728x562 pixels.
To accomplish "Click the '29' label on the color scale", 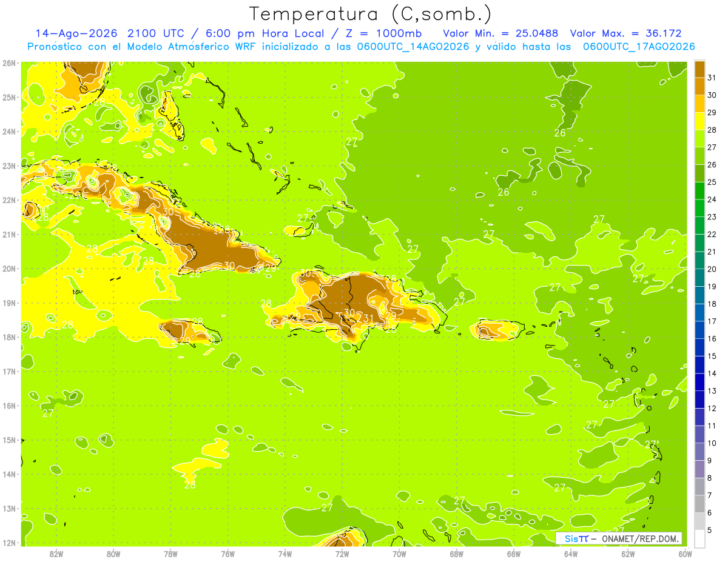I will [712, 112].
